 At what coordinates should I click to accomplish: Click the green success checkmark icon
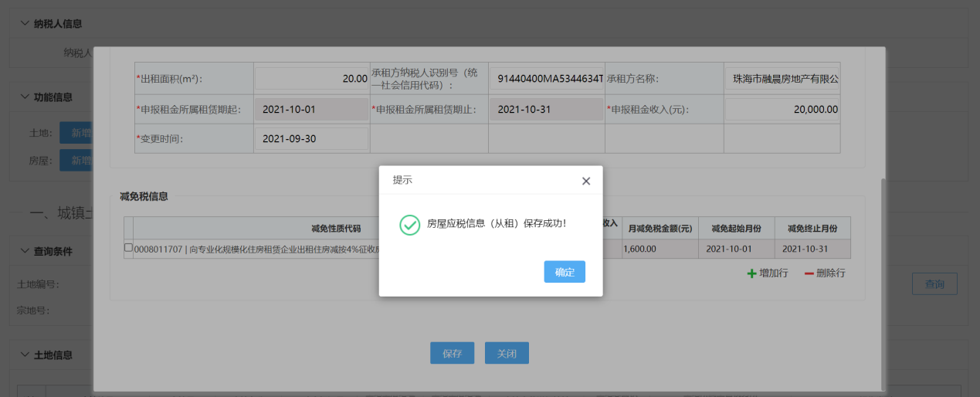409,224
